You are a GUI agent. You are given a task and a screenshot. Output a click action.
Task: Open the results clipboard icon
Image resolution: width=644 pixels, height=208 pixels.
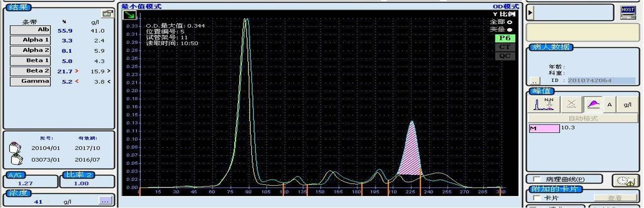[x=107, y=13]
